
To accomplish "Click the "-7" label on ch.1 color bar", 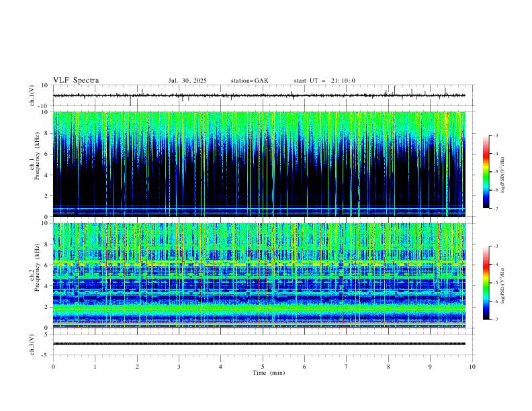I will pos(495,208).
